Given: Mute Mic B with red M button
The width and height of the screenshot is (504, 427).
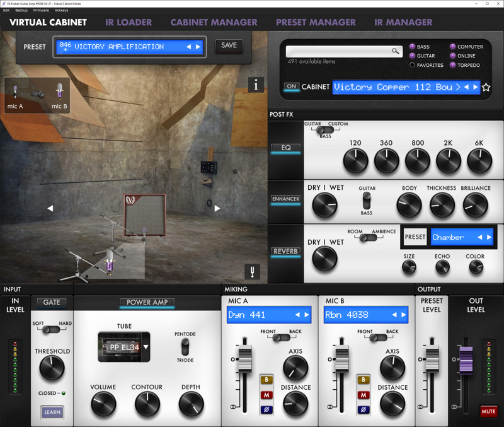Looking at the screenshot, I should [x=364, y=395].
